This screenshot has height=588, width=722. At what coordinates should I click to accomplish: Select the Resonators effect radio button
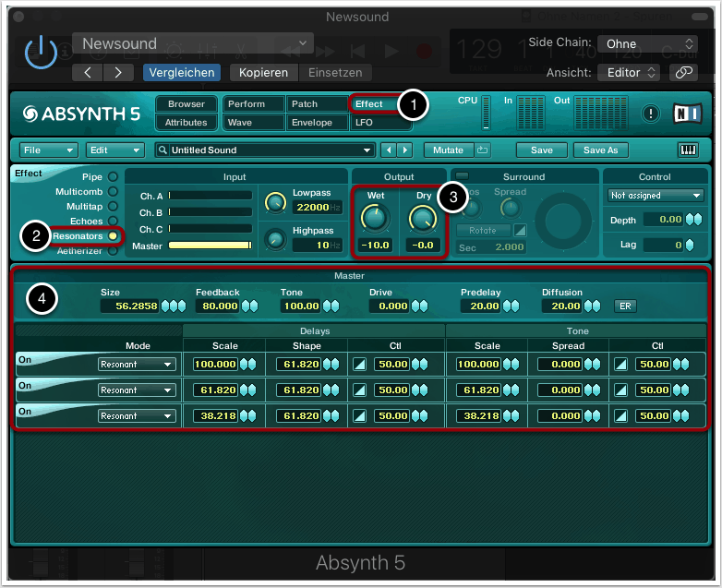pyautogui.click(x=114, y=236)
